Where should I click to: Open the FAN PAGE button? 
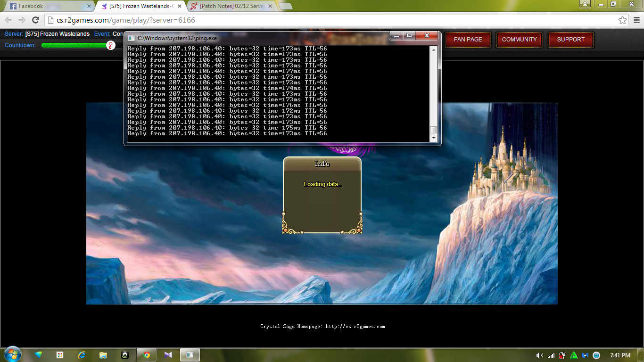click(468, 40)
